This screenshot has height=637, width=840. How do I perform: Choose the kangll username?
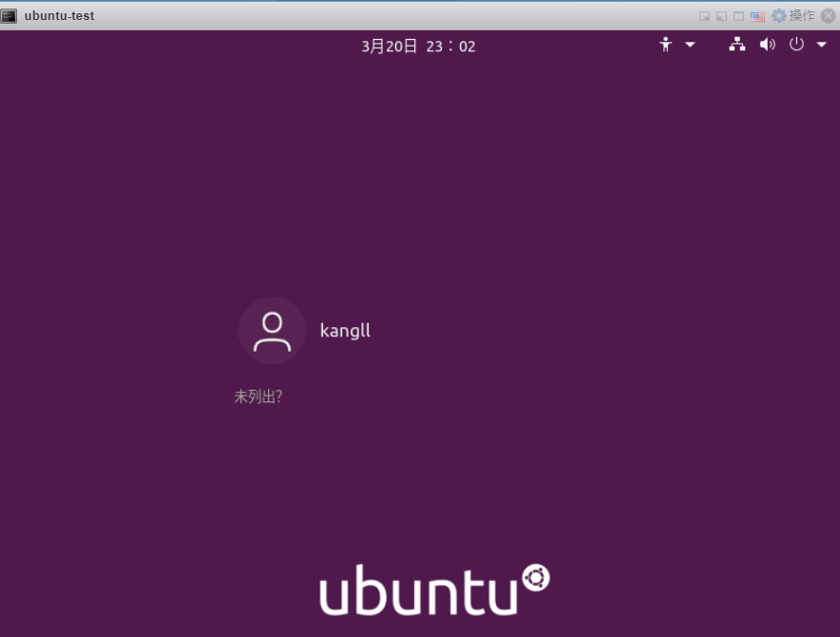point(345,330)
